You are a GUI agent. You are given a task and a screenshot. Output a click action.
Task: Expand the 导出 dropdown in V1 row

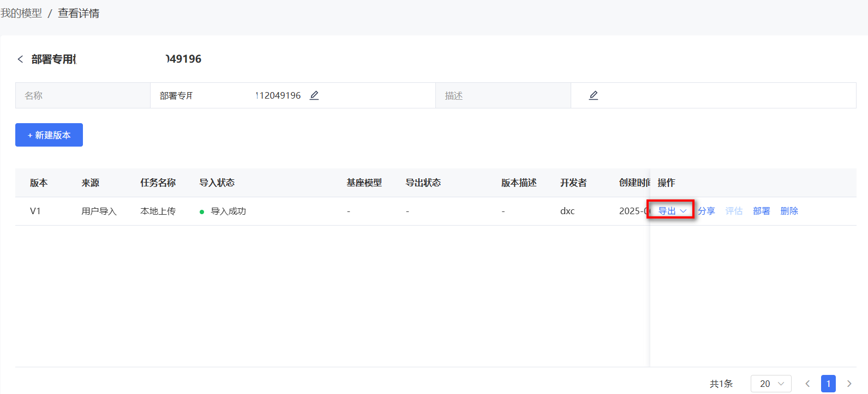coord(672,211)
